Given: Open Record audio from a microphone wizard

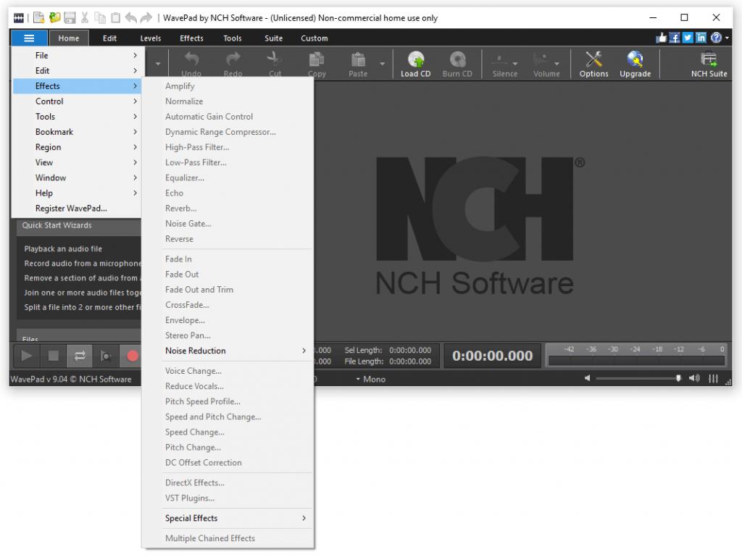Looking at the screenshot, I should (83, 264).
